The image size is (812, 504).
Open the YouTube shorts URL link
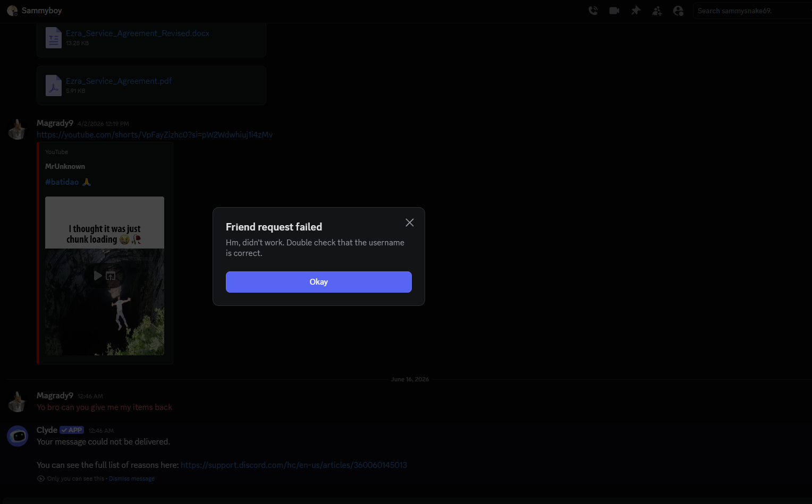[x=155, y=135]
